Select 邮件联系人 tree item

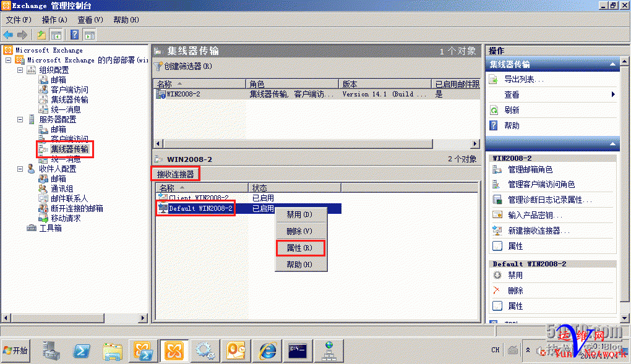[69, 199]
